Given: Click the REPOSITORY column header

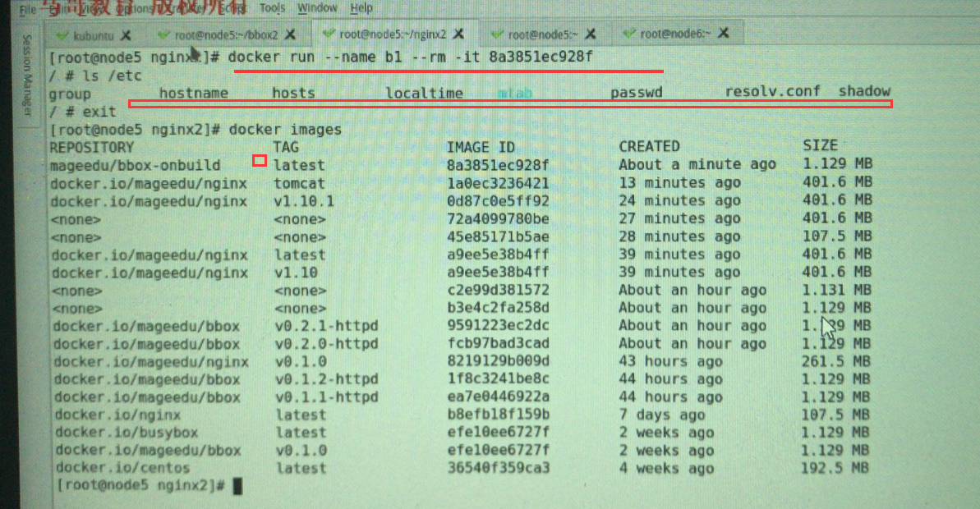Looking at the screenshot, I should tap(92, 148).
